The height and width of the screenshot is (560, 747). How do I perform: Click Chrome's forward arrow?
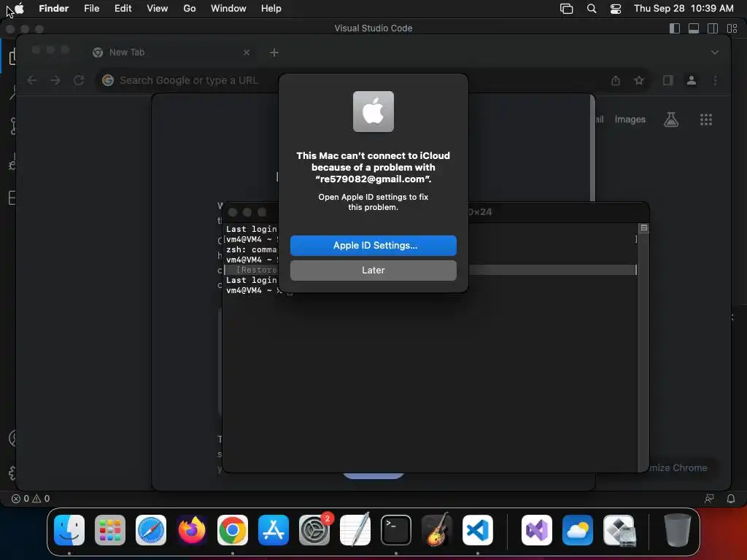pyautogui.click(x=55, y=80)
